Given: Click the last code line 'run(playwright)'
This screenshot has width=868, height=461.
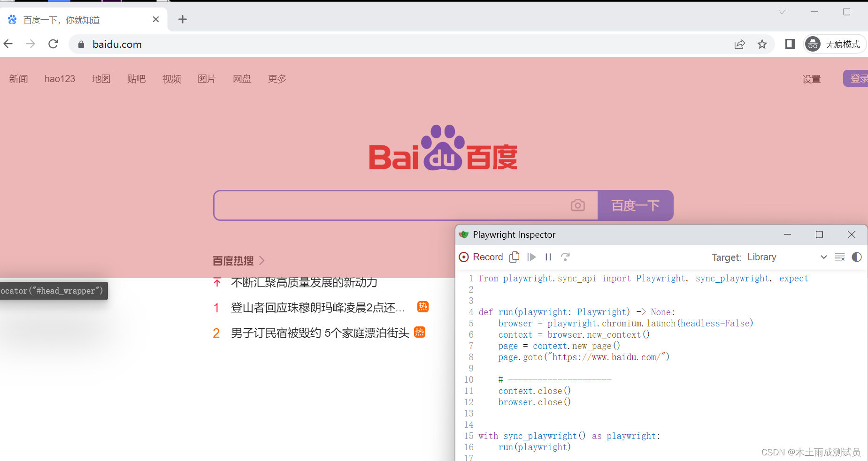Looking at the screenshot, I should point(535,447).
